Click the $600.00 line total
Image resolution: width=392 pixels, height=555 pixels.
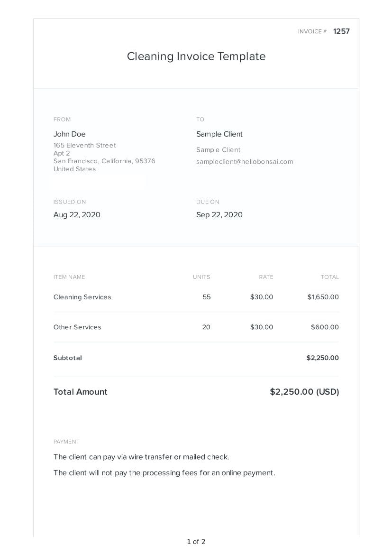coord(325,327)
